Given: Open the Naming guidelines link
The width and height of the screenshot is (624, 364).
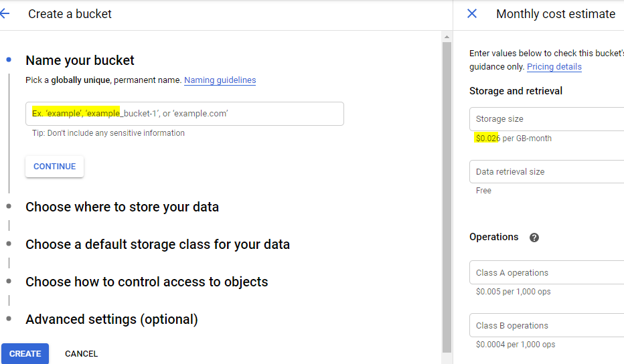Looking at the screenshot, I should [x=220, y=80].
